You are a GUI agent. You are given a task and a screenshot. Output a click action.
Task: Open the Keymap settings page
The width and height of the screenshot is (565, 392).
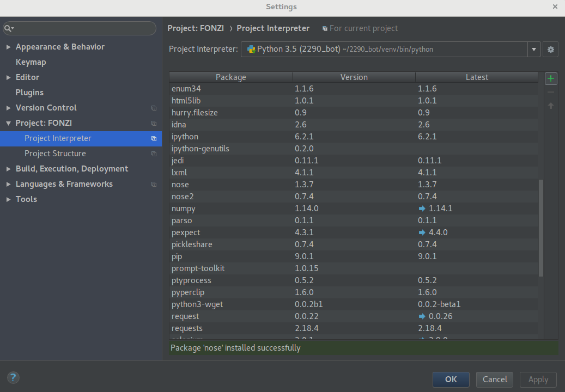point(31,62)
